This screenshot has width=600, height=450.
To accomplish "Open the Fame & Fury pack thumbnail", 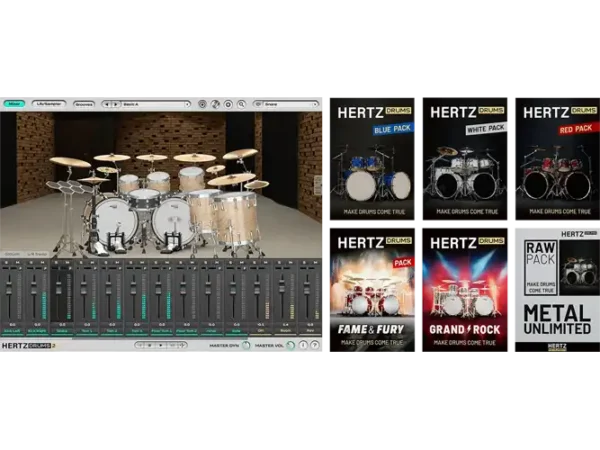I will pos(372,290).
